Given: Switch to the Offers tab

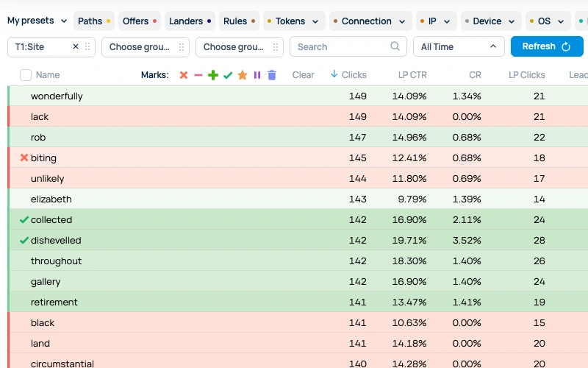Looking at the screenshot, I should point(139,21).
